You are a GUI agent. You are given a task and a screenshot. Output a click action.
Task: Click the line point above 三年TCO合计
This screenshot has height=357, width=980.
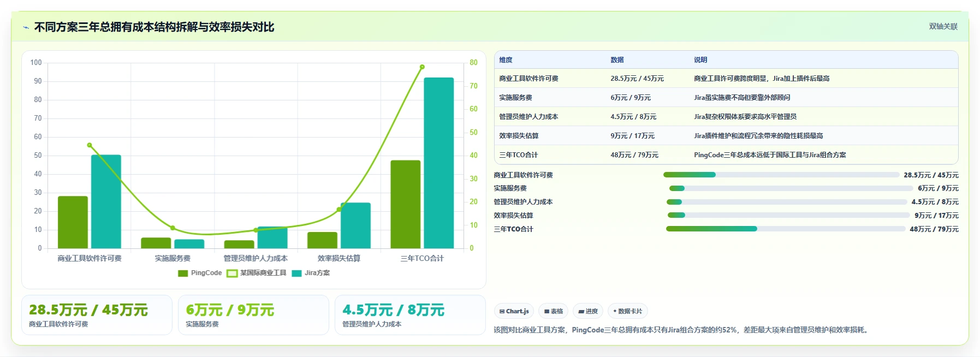click(x=422, y=67)
